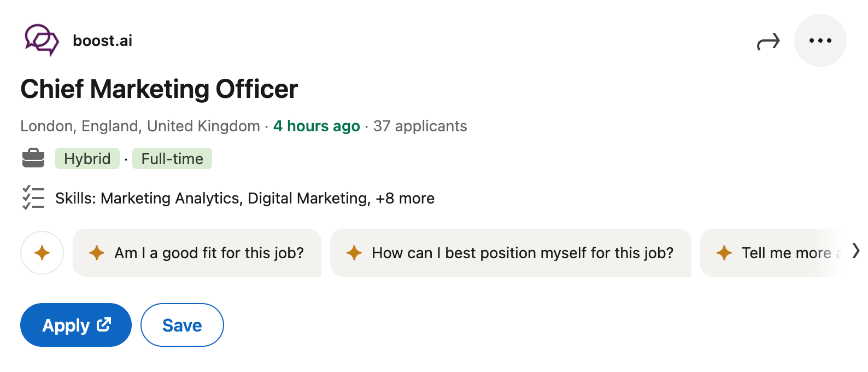Image resolution: width=868 pixels, height=372 pixels.
Task: Open the boost.ai company name link
Action: tap(103, 40)
